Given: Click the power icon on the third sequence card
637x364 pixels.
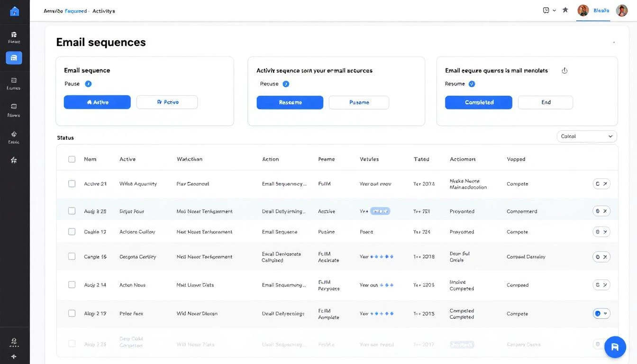Looking at the screenshot, I should tap(564, 69).
